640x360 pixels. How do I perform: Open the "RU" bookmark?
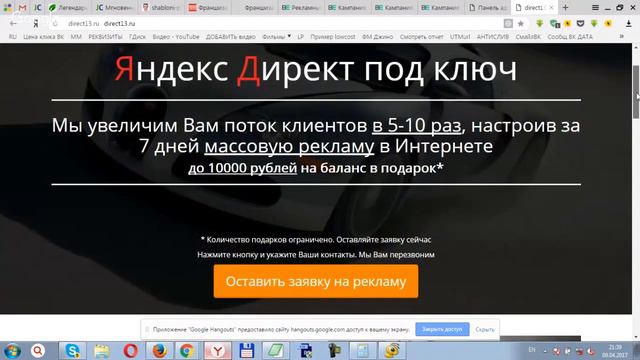click(13, 37)
